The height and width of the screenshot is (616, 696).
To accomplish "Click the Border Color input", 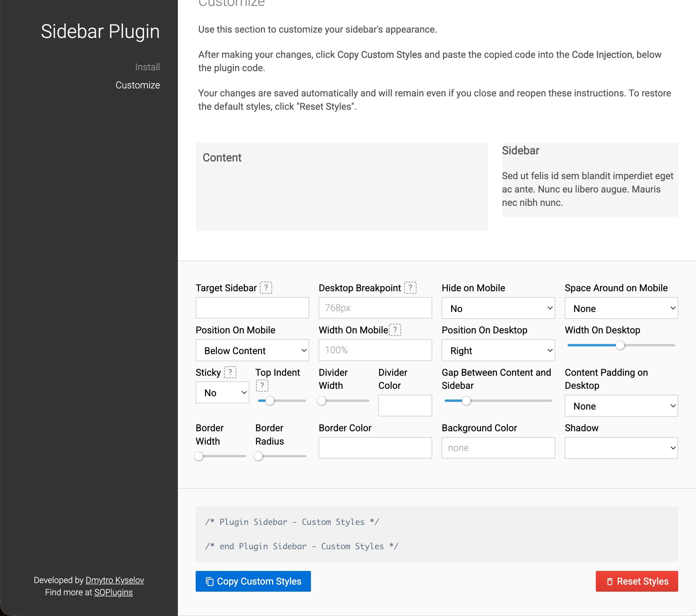I will [375, 448].
